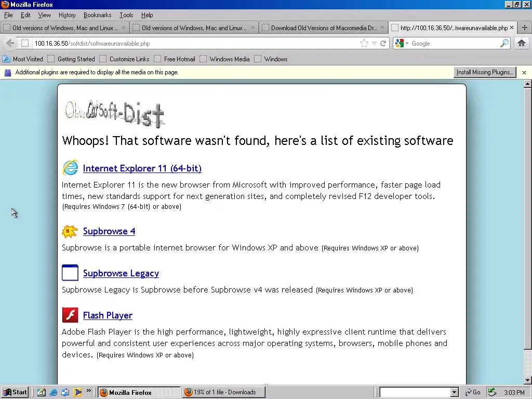This screenshot has height=399, width=532.
Task: Open the History menu
Action: (x=67, y=15)
